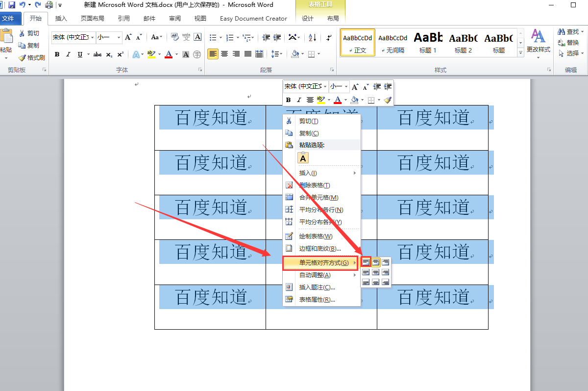Click Format Painter brush in mini toolbar
This screenshot has width=588, height=391.
tap(388, 100)
